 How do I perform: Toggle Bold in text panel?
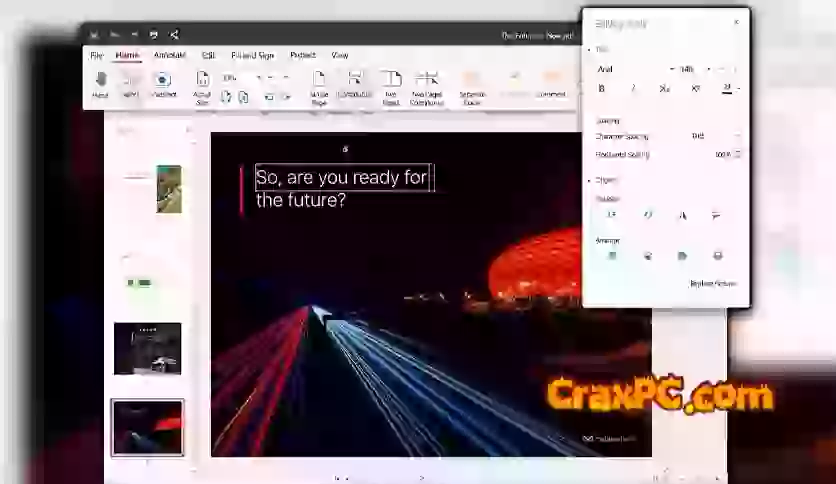[602, 89]
